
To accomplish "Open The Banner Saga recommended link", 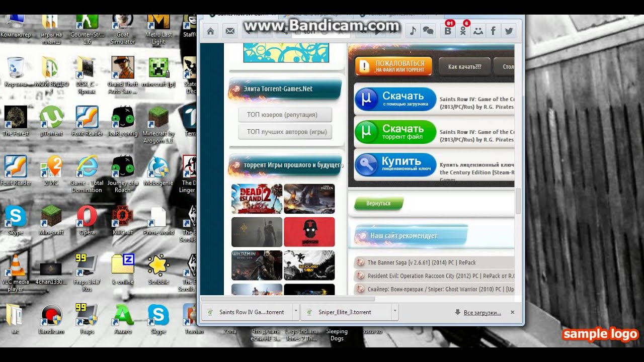I will pos(422,262).
